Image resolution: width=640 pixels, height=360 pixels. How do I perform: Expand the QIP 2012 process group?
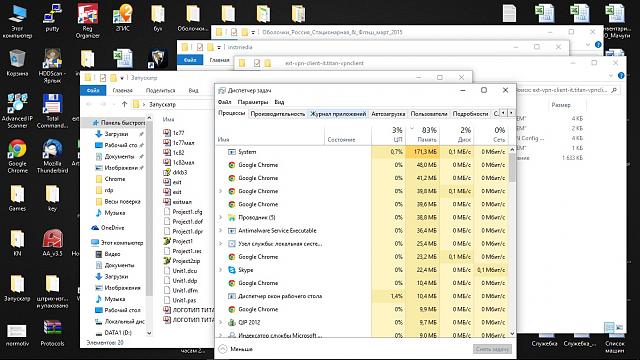click(221, 322)
